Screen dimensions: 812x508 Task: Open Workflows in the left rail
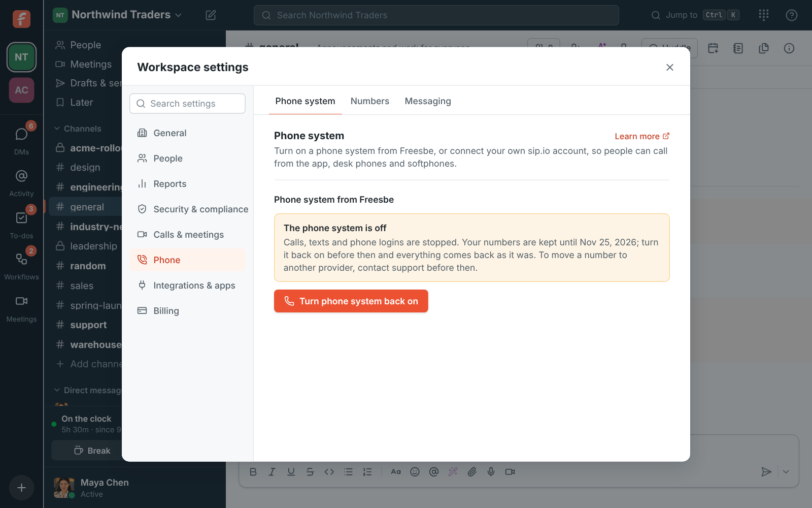click(x=21, y=265)
